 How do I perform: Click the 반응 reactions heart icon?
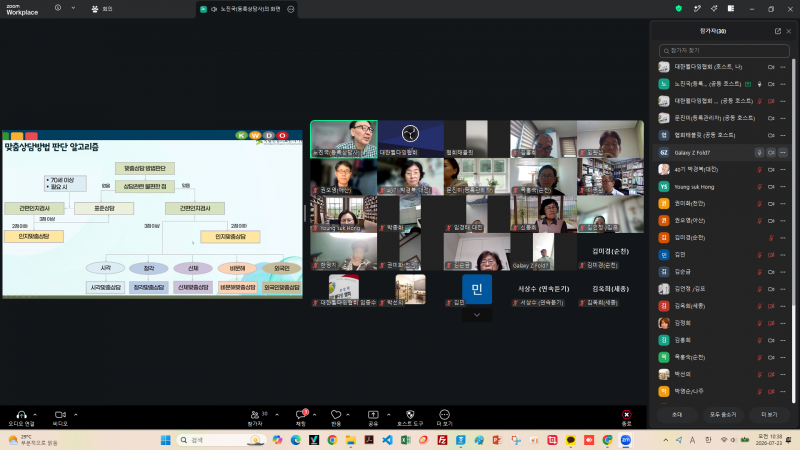click(336, 415)
